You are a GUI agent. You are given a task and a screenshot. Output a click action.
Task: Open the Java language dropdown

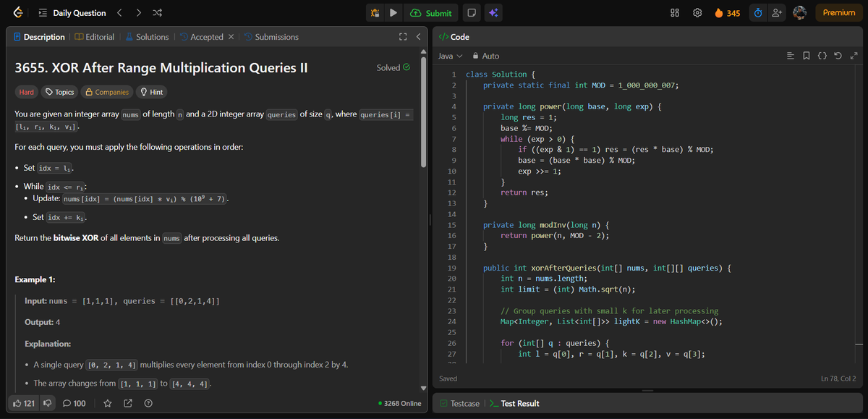click(450, 56)
